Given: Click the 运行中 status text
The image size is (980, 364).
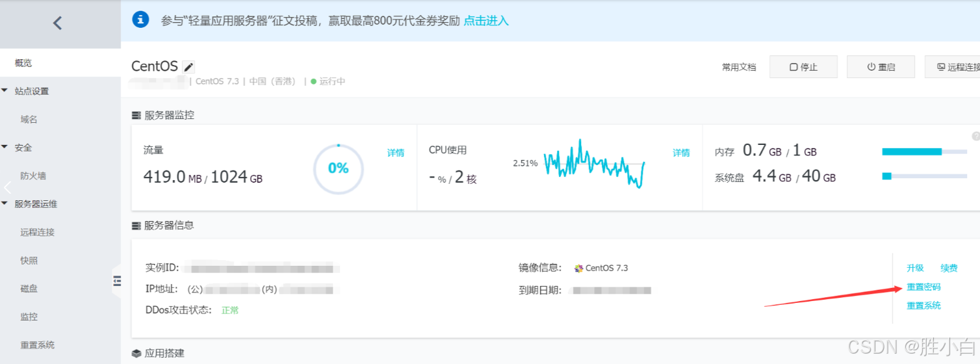Looking at the screenshot, I should [332, 81].
